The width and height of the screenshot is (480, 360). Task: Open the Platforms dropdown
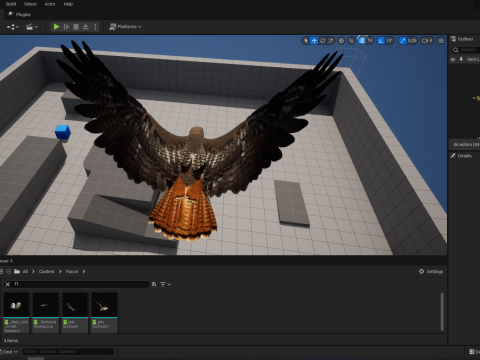pos(125,27)
